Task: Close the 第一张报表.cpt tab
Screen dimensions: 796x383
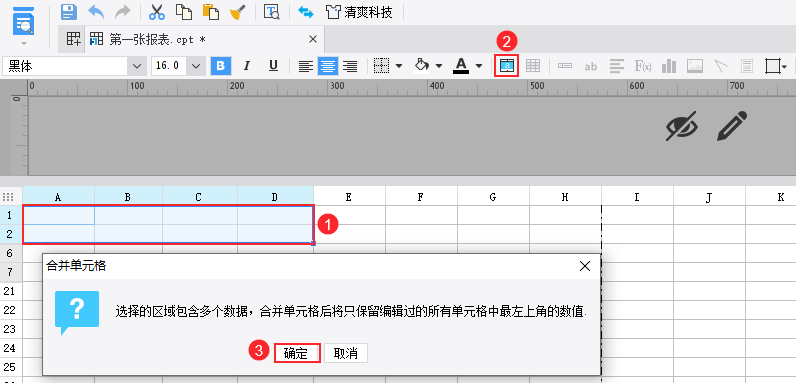Action: tap(313, 39)
